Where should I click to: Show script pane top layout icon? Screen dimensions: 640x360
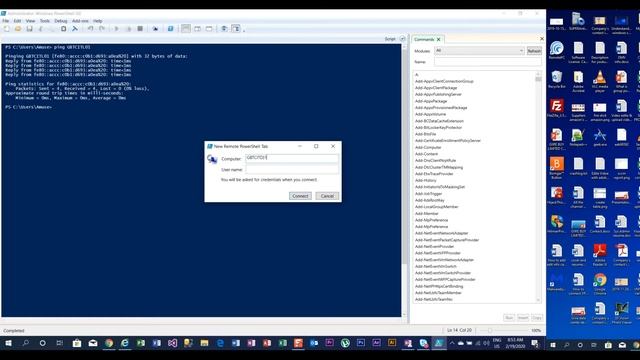pyautogui.click(x=186, y=29)
